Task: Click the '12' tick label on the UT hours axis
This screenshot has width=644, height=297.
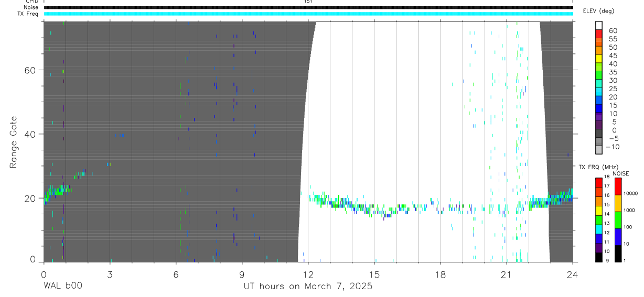Action: [x=308, y=274]
